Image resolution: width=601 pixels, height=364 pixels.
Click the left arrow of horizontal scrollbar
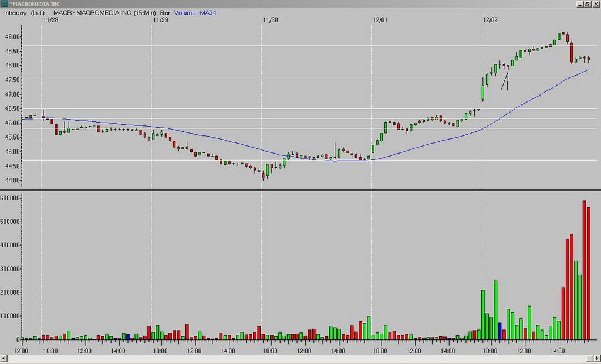(4, 358)
